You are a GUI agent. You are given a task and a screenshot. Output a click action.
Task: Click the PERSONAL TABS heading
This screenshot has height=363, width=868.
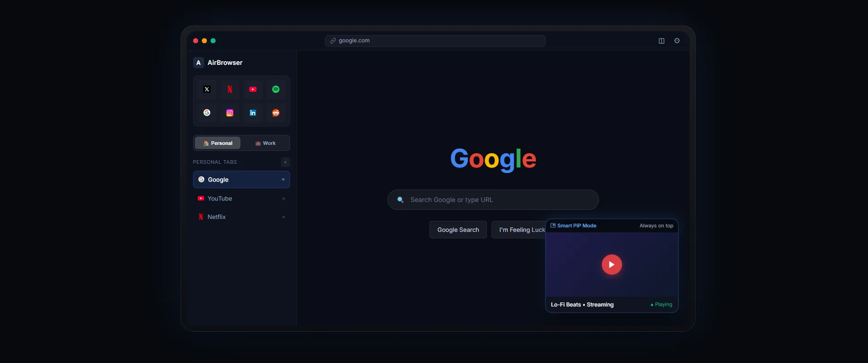coord(215,162)
